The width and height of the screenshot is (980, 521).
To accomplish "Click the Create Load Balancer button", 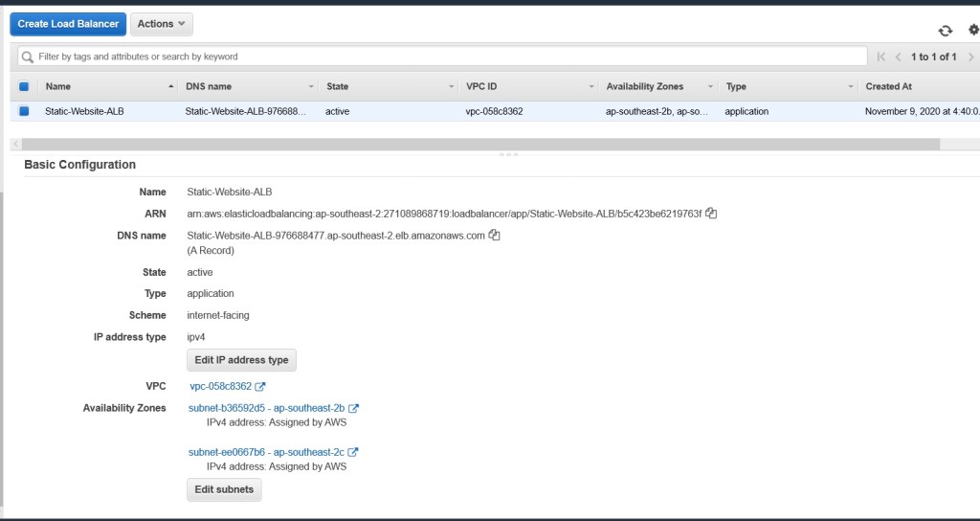I will (x=68, y=24).
